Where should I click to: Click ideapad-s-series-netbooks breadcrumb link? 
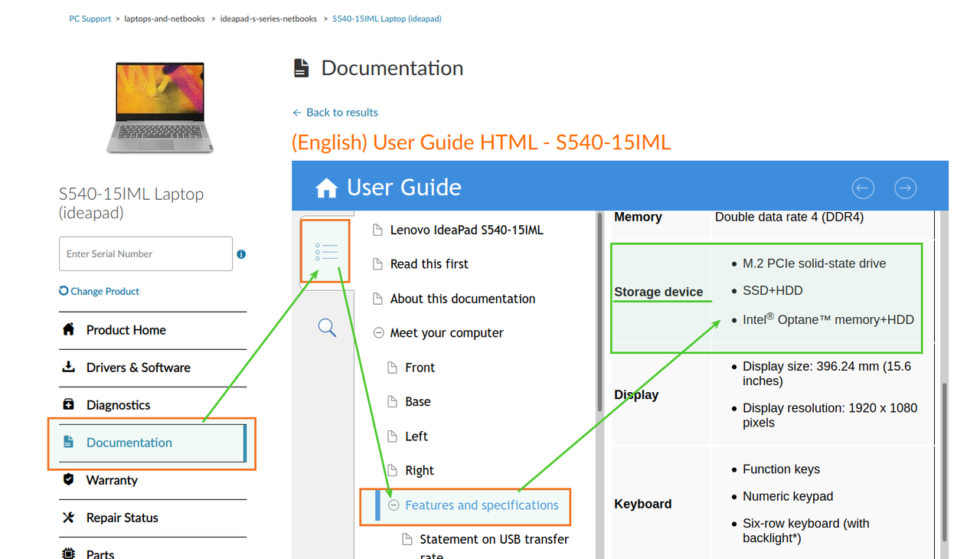(269, 18)
